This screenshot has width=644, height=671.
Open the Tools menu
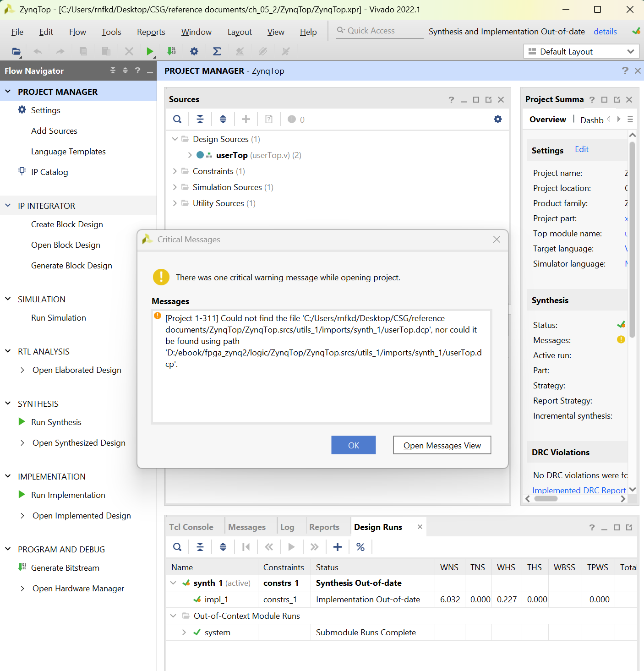111,32
